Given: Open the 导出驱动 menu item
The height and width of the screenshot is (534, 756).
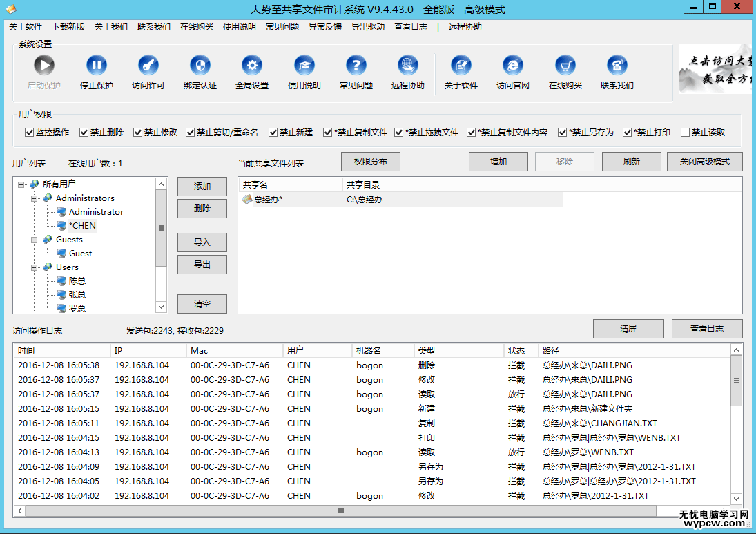Looking at the screenshot, I should coord(368,27).
